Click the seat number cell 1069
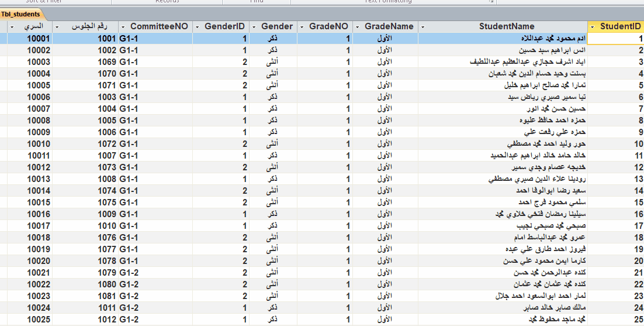 click(x=86, y=62)
